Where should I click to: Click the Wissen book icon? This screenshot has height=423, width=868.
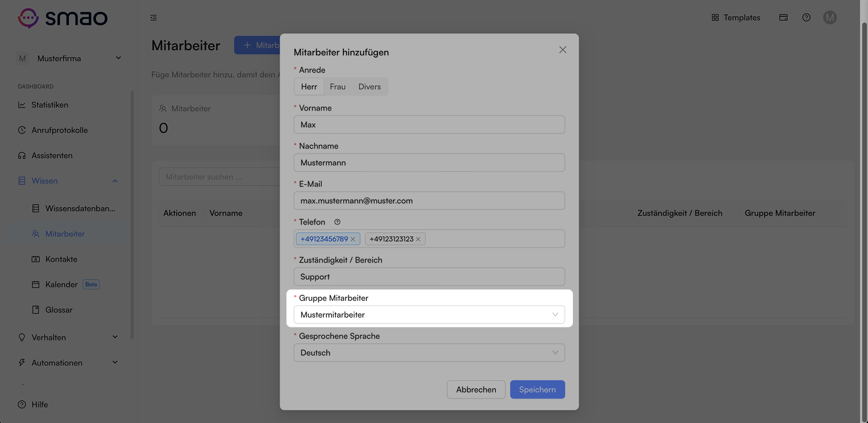coord(22,181)
